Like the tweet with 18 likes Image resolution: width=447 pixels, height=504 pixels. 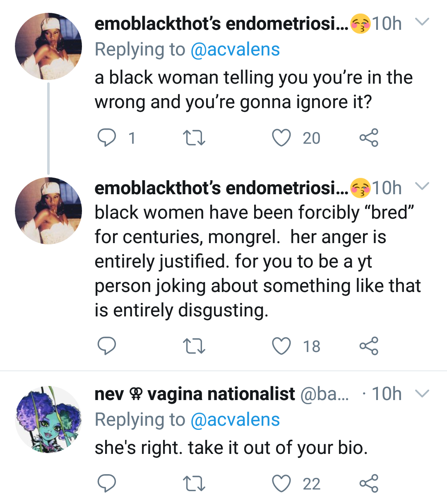pos(281,346)
